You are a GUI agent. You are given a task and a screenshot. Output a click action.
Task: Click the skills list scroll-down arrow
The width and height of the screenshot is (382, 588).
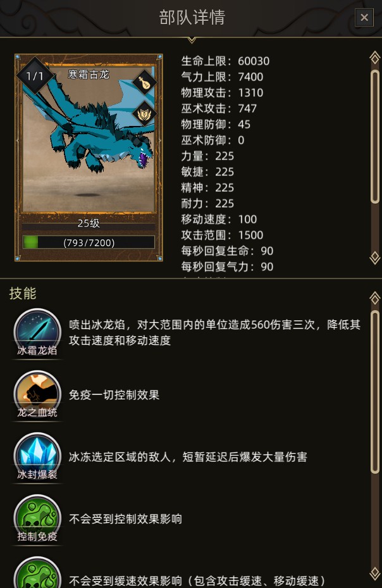tap(374, 573)
